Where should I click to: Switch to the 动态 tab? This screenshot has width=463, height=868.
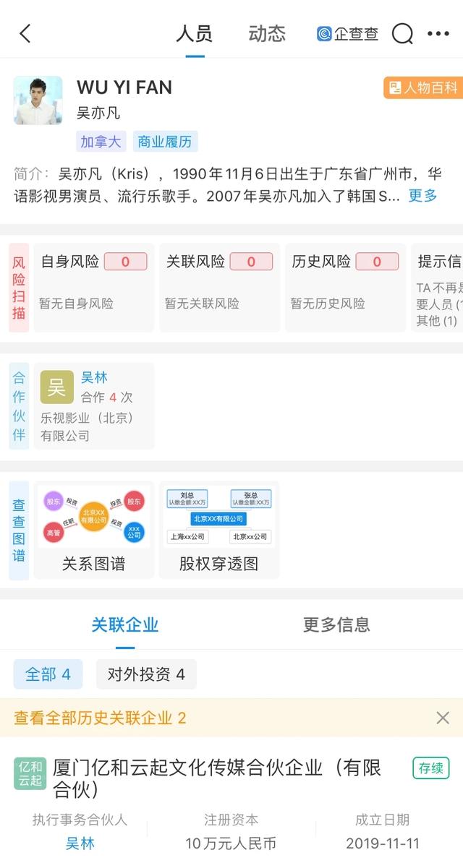[x=267, y=33]
